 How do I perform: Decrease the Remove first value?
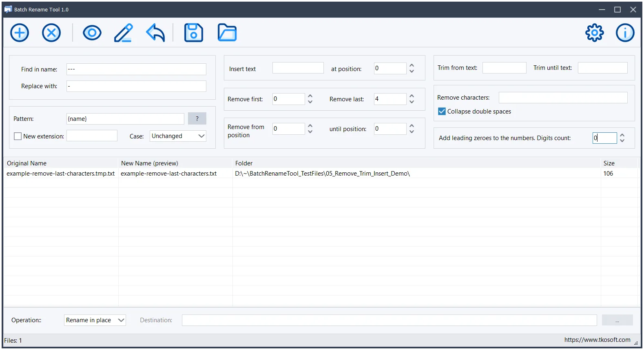[310, 102]
